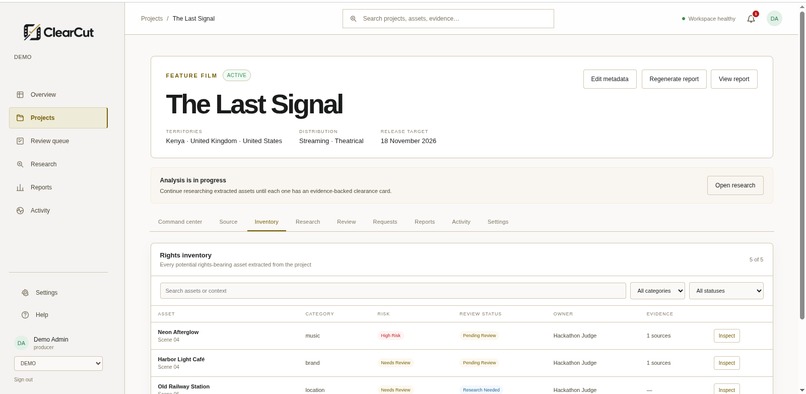Click the Research magnifier sidebar icon
This screenshot has height=394, width=806.
pyautogui.click(x=20, y=164)
